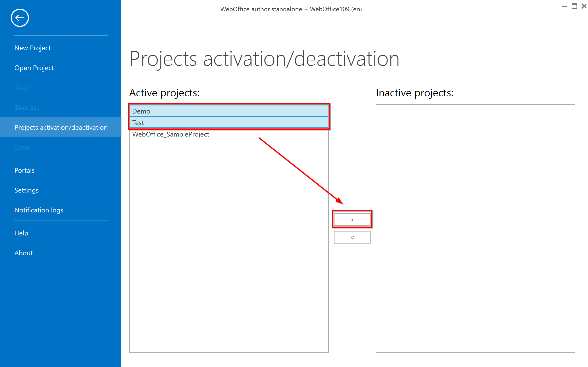Click the close window button
The height and width of the screenshot is (367, 588).
click(x=584, y=6)
